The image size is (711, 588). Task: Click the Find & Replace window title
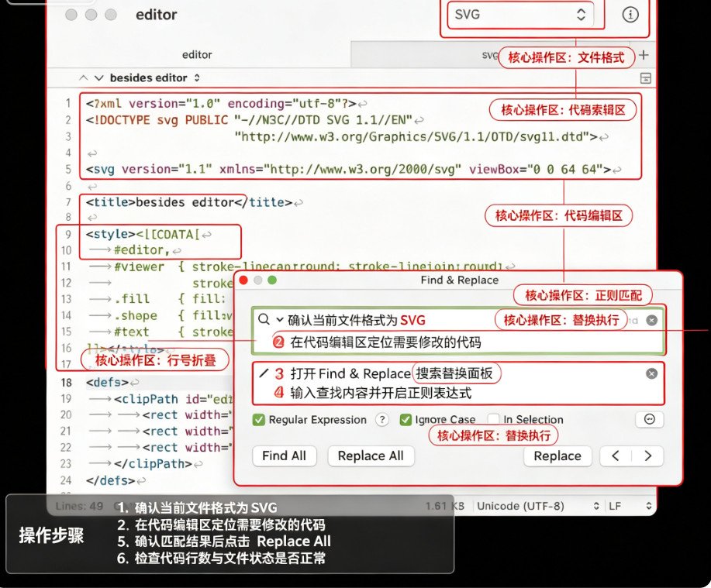(x=459, y=280)
